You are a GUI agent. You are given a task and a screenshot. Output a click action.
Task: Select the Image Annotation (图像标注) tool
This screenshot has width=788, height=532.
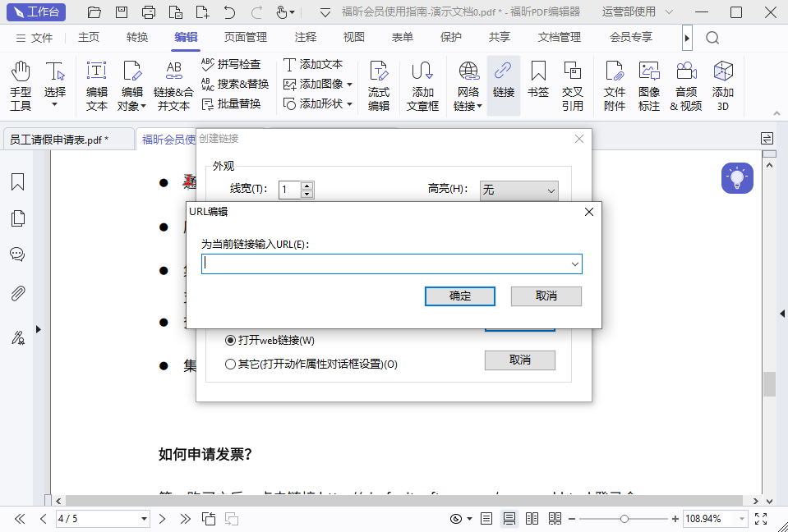point(649,85)
